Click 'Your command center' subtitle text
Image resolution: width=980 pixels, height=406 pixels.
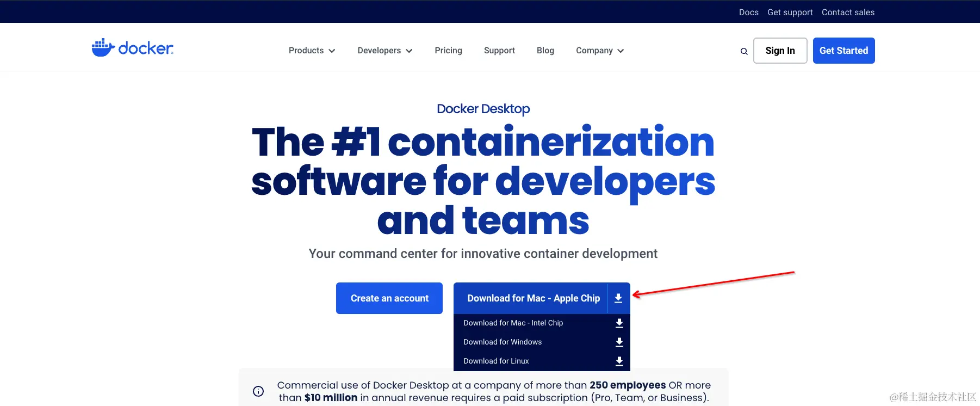coord(483,254)
